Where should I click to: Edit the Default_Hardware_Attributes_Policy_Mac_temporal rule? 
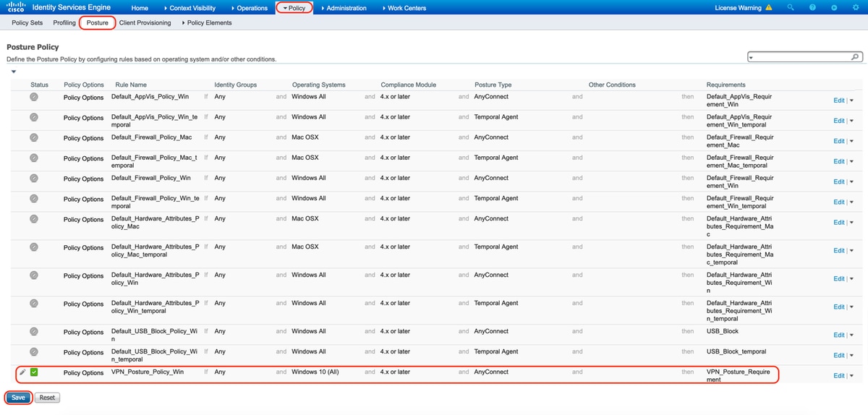839,250
